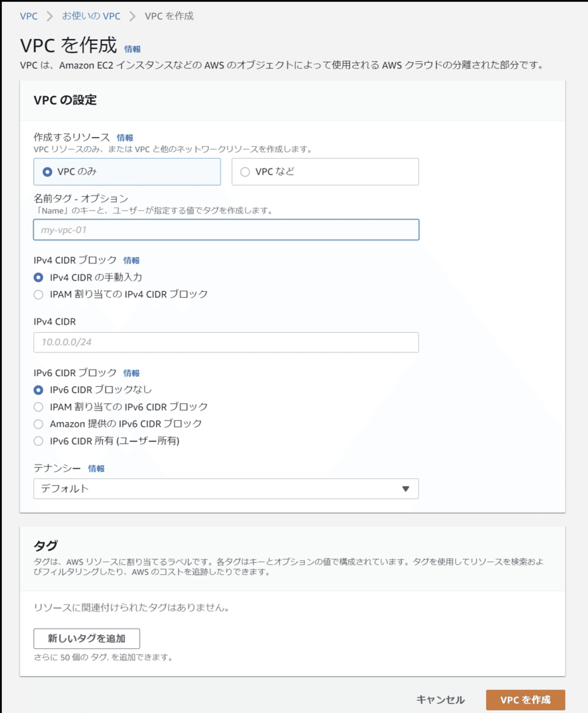Click さらに 50 個の タグ を追加できます text
The width and height of the screenshot is (588, 713).
tap(103, 657)
